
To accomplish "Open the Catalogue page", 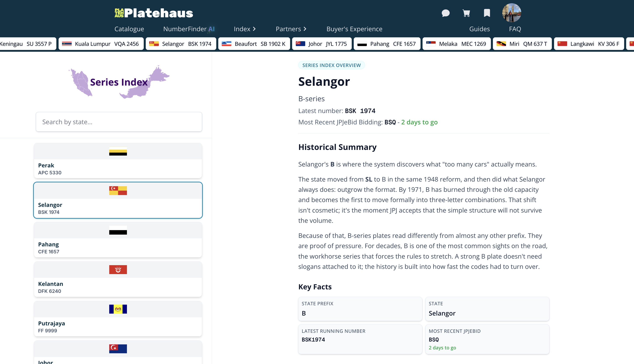I will [x=129, y=29].
